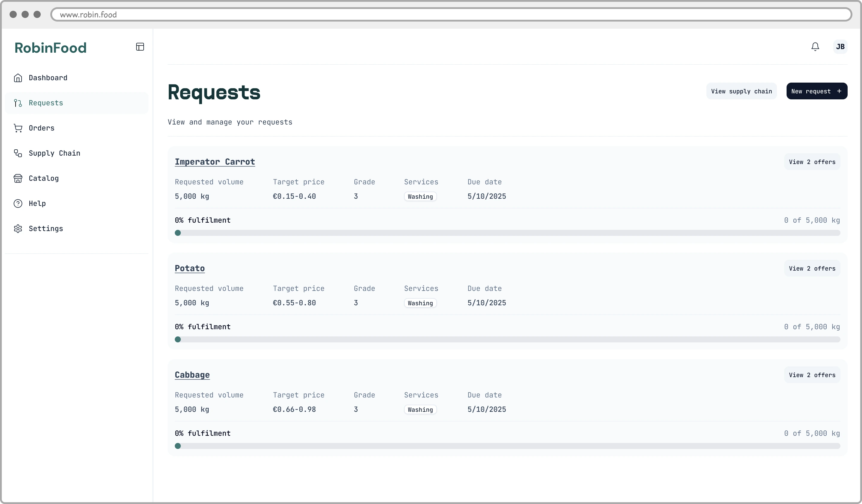Click Cabbage's 0% fulfilment label
862x504 pixels.
pos(203,433)
